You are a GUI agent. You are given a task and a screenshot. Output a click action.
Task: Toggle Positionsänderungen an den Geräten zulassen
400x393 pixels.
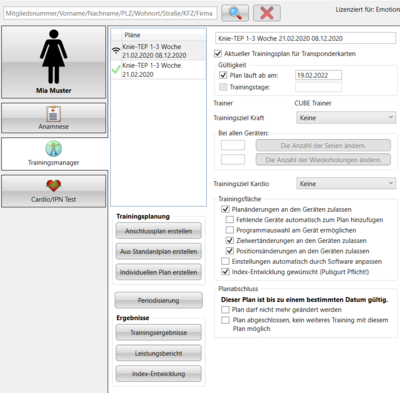tap(230, 251)
